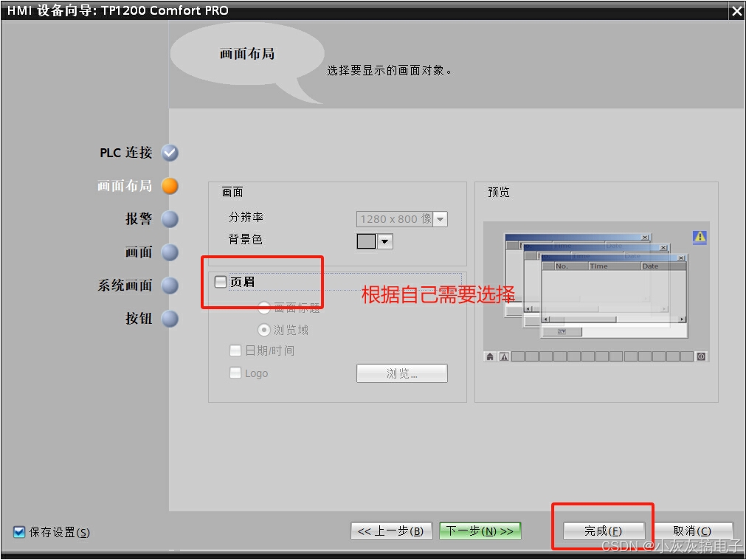Click the yellow warning icon in preview
This screenshot has height=560, width=746.
[x=700, y=236]
